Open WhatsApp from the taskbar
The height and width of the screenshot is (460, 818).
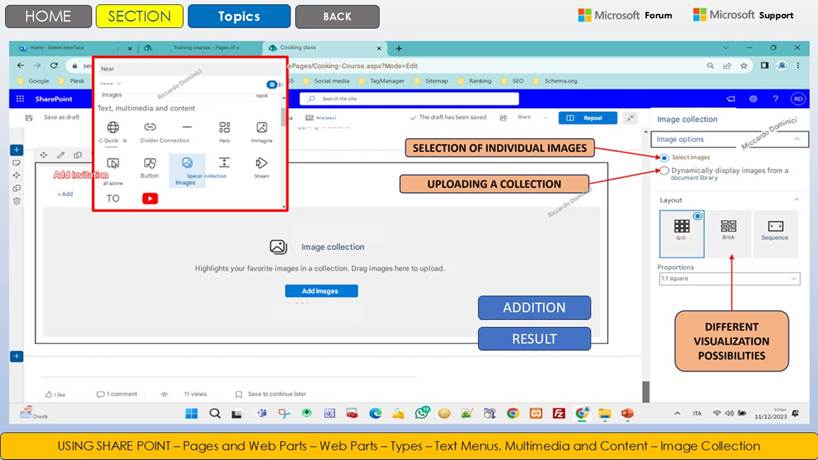coord(422,413)
